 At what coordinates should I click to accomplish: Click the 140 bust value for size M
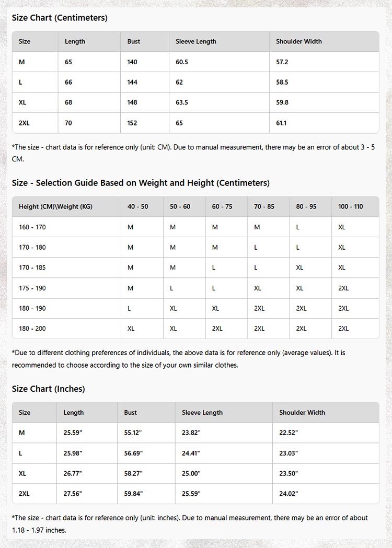click(x=132, y=62)
